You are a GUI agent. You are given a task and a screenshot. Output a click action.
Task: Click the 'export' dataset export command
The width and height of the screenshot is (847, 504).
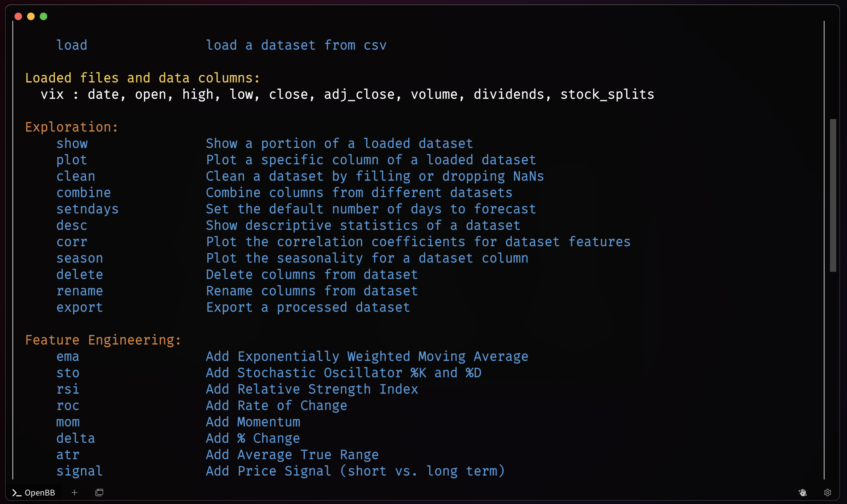click(x=80, y=306)
